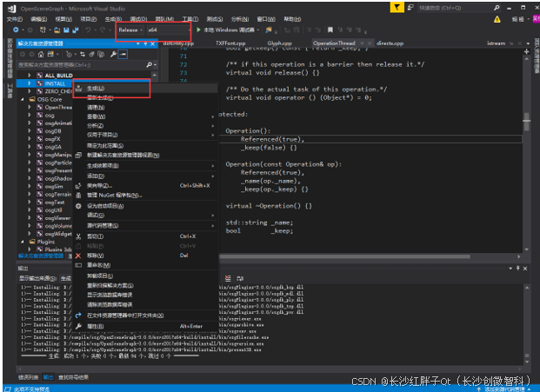Toggle the pin on Solution Explorer panel
Image resolution: width=540 pixels, height=392 pixels.
(144, 43)
